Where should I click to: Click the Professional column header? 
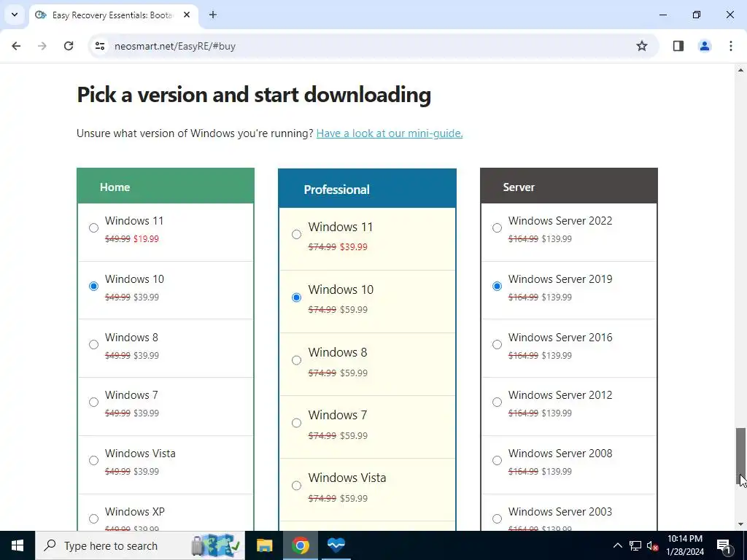[368, 188]
